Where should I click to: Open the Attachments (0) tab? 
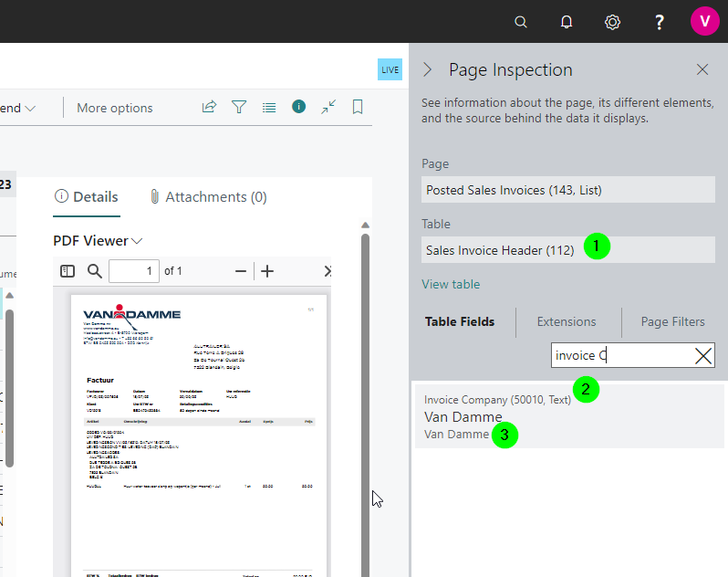click(x=208, y=197)
